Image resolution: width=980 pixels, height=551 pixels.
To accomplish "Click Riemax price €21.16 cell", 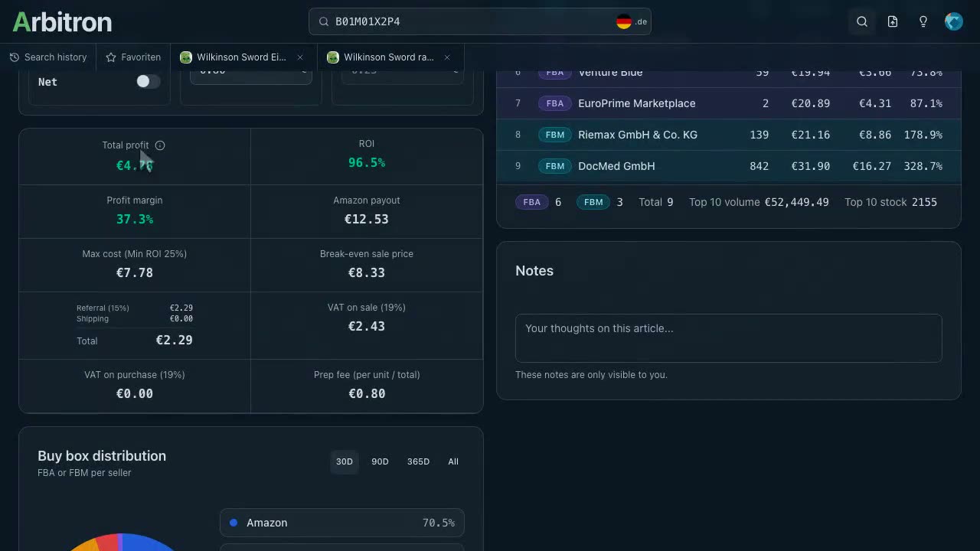I will [811, 135].
